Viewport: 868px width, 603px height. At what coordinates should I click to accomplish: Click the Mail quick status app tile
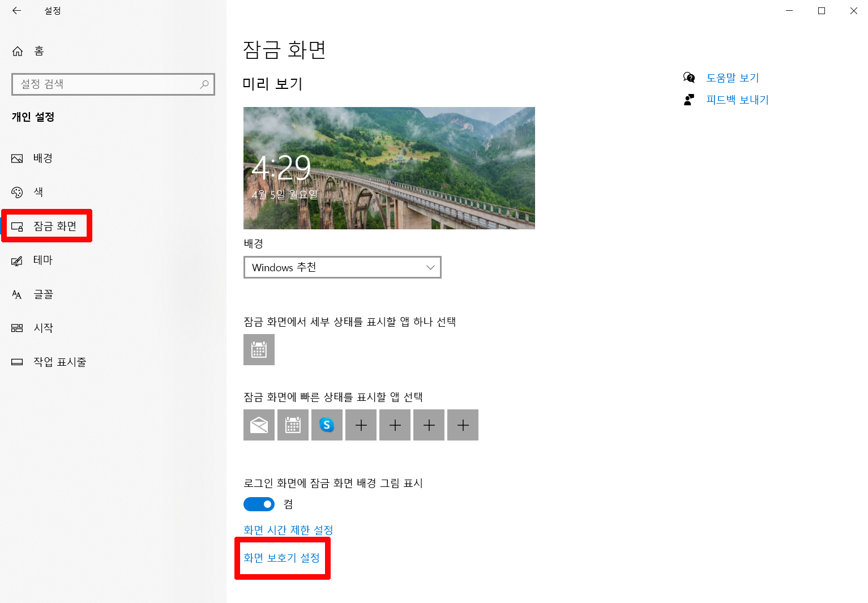(259, 425)
